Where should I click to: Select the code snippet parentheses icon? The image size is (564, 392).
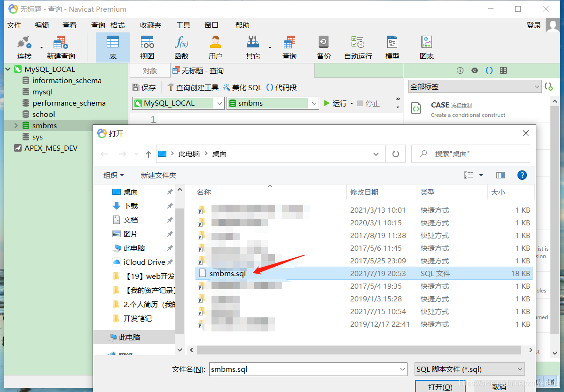click(x=489, y=70)
